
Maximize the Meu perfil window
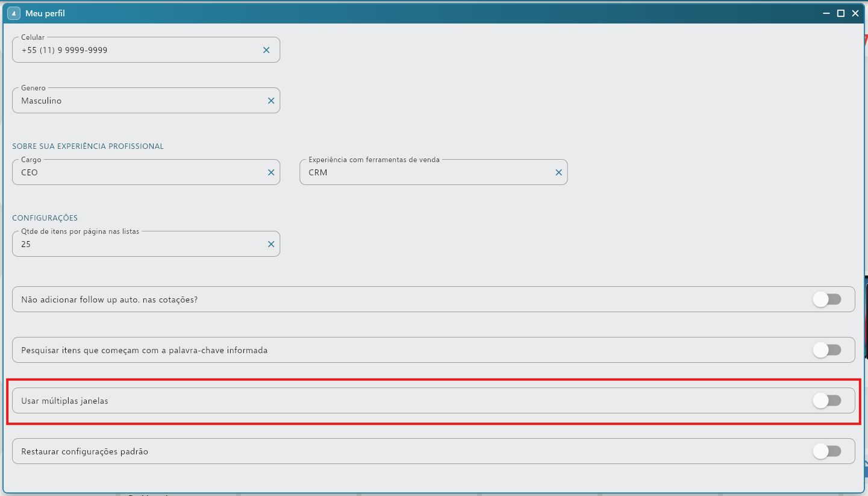coord(841,13)
